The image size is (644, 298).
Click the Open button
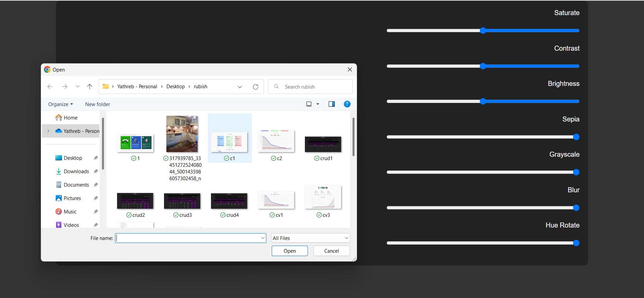coord(290,251)
